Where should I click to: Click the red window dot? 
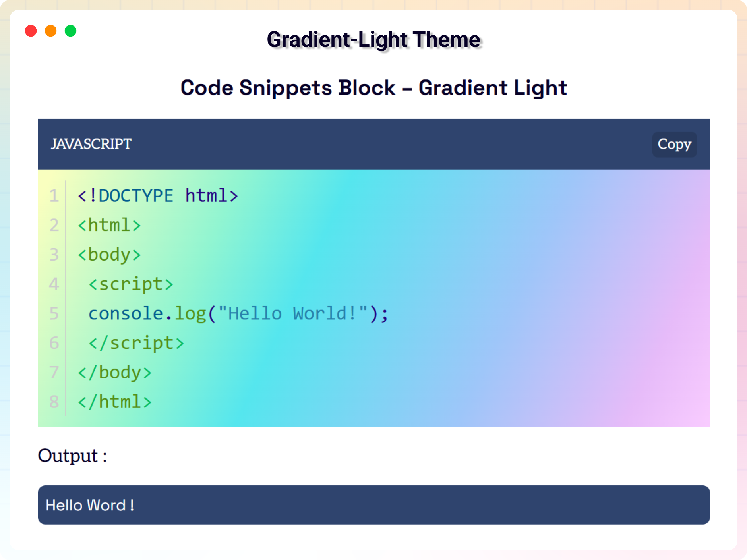click(x=31, y=31)
